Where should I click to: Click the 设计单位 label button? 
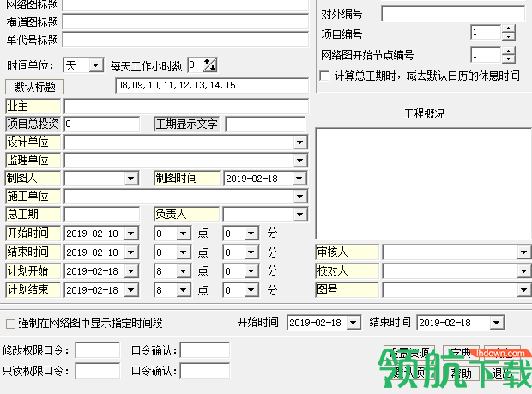click(x=33, y=142)
